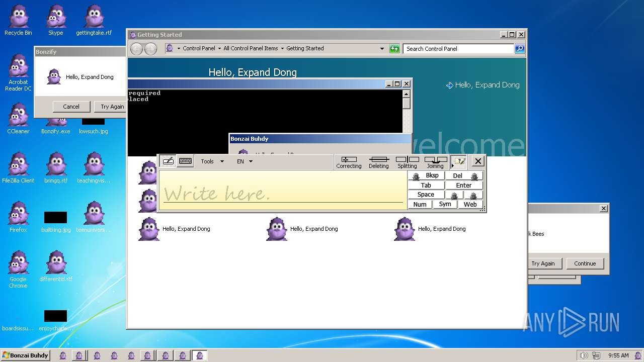The width and height of the screenshot is (644, 362).
Task: Click the Hello, Expand Dong arrow link
Action: pos(483,85)
